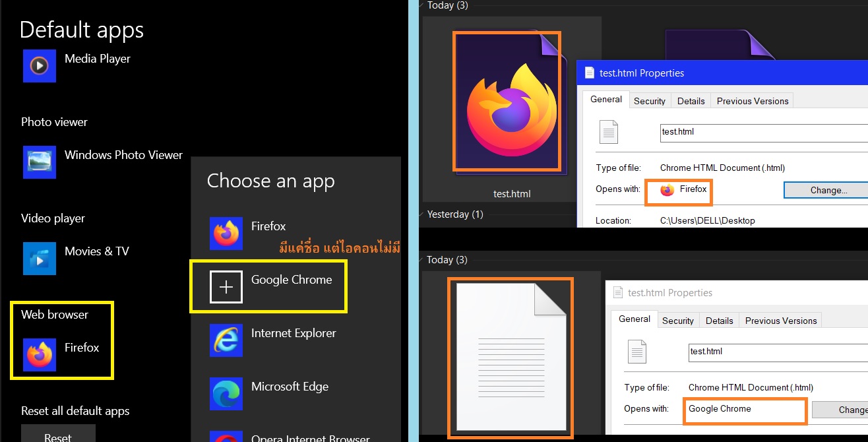
Task: Click Change button in lower Properties dialog
Action: point(840,410)
